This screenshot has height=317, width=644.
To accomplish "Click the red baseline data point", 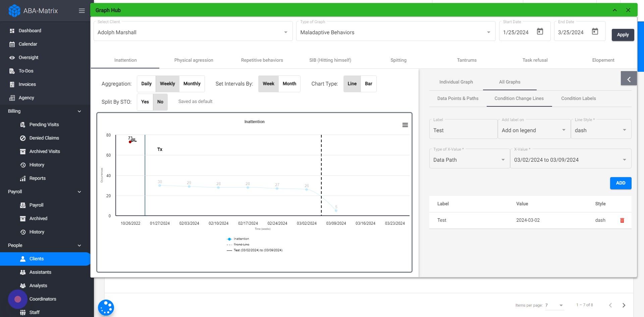I will point(130,142).
